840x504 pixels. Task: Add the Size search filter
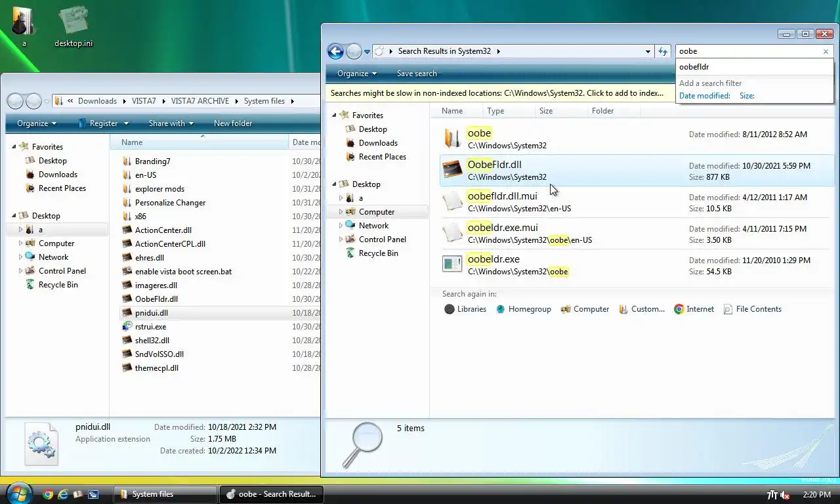click(x=747, y=96)
